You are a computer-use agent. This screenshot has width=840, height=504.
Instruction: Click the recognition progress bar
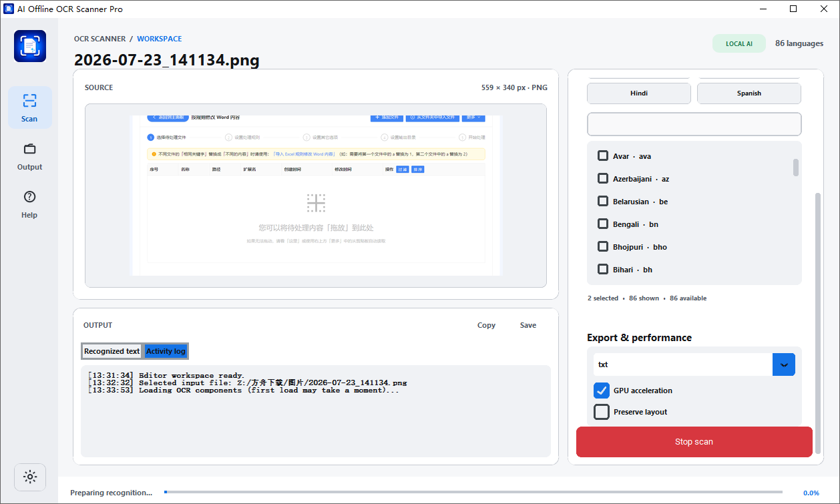[473, 493]
